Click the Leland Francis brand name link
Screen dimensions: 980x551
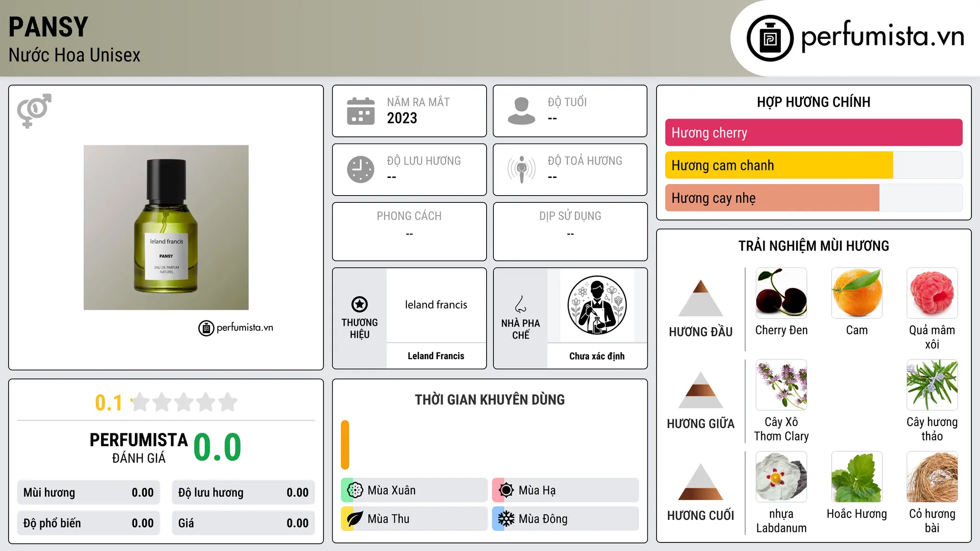(x=436, y=356)
